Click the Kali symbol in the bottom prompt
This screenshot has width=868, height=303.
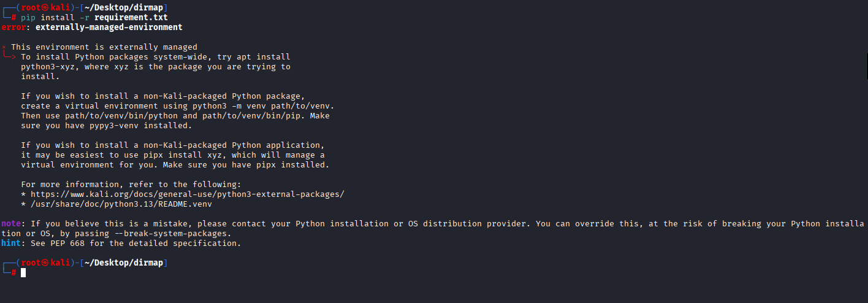pyautogui.click(x=44, y=263)
